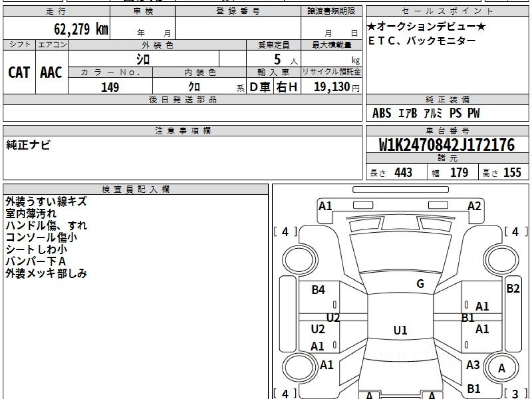532x399 pixels.
Task: Click the エアコン header cell
Action: 52,45
